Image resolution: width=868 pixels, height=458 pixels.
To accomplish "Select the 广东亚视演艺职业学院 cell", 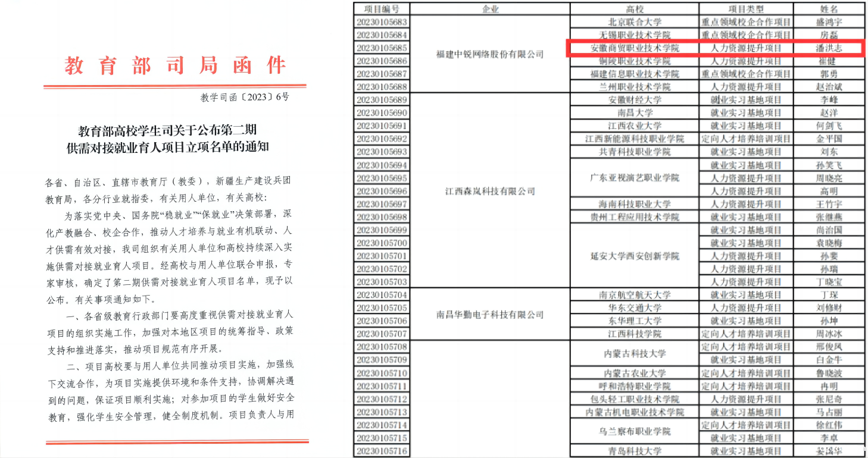I will [x=635, y=178].
